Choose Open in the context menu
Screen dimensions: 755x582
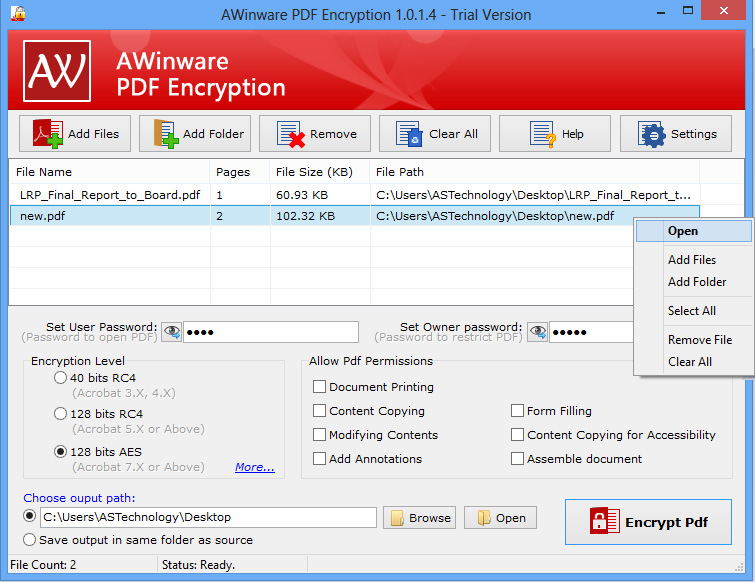(x=693, y=231)
